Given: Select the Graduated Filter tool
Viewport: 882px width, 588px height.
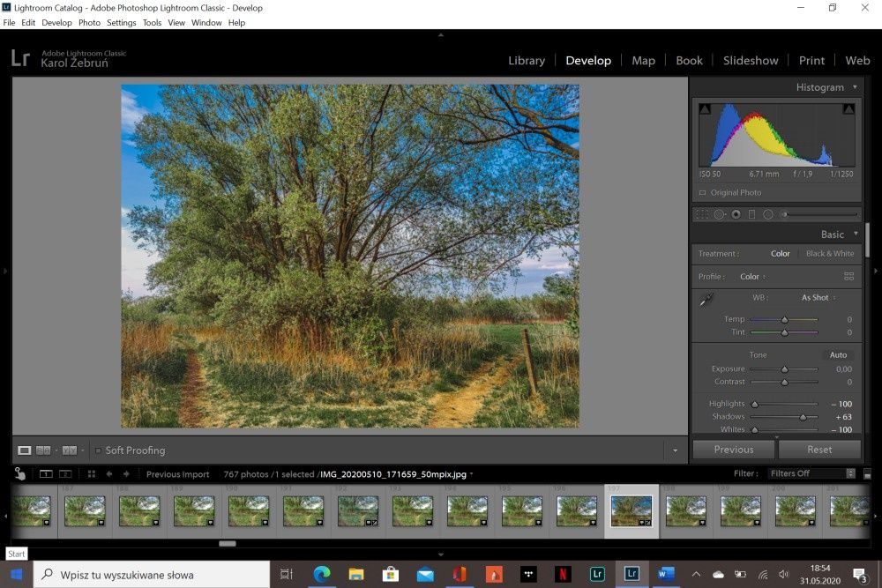Looking at the screenshot, I should point(751,214).
